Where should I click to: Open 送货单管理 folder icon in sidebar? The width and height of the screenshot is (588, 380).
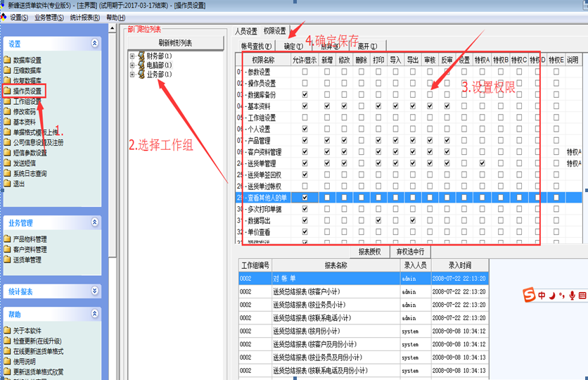[8, 260]
